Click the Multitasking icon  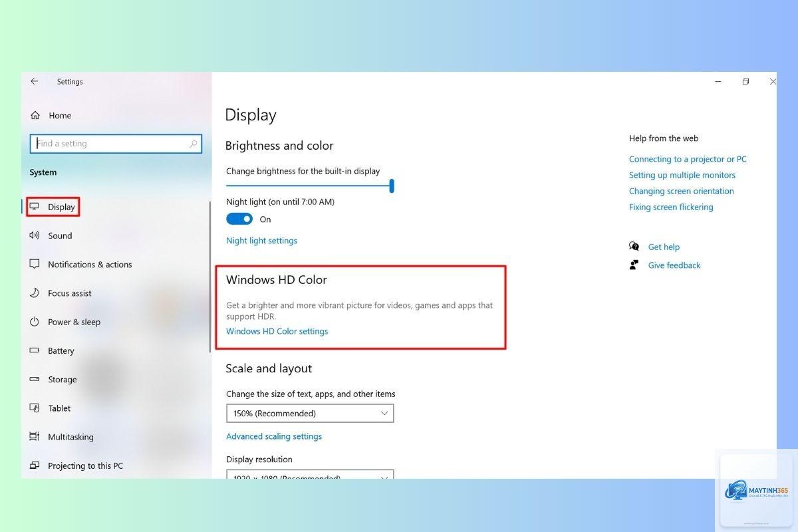(35, 437)
